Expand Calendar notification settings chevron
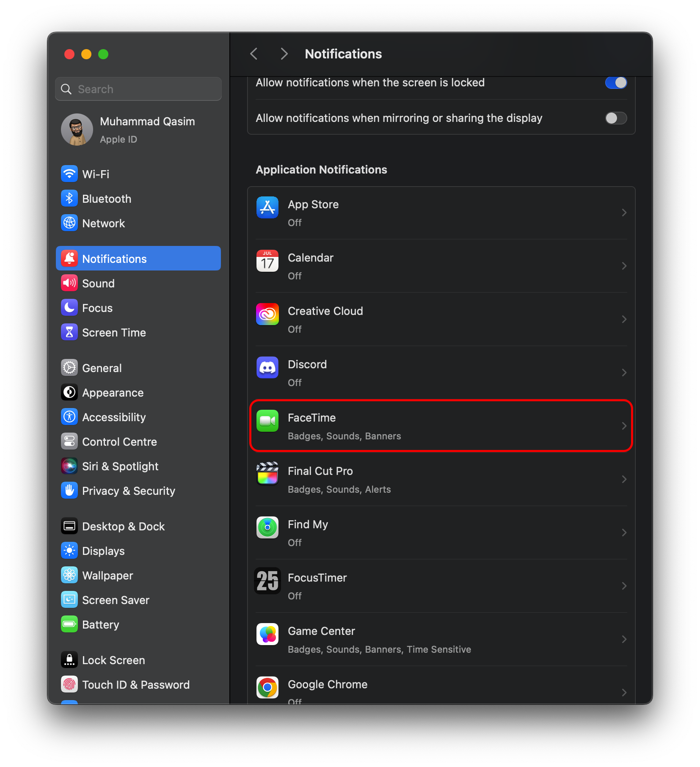The width and height of the screenshot is (700, 767). pos(624,266)
